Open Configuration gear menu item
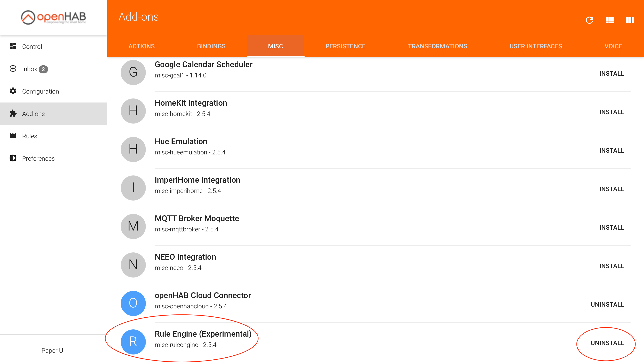Image resolution: width=644 pixels, height=363 pixels. pos(40,91)
